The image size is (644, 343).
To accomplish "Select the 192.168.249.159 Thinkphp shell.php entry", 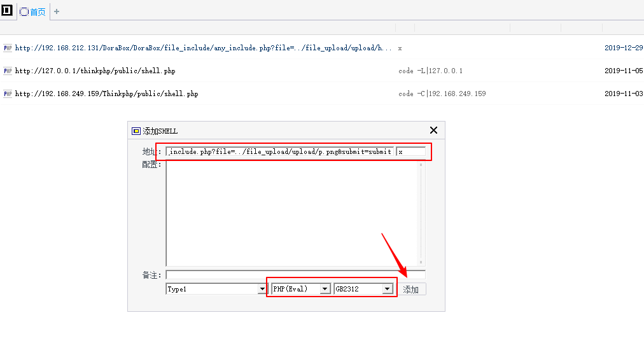I will coord(106,94).
